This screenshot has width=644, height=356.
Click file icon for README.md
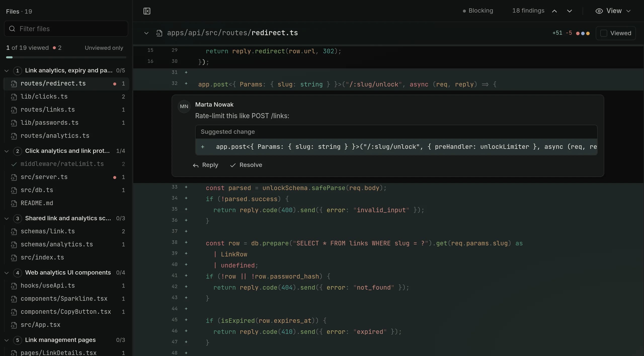14,203
